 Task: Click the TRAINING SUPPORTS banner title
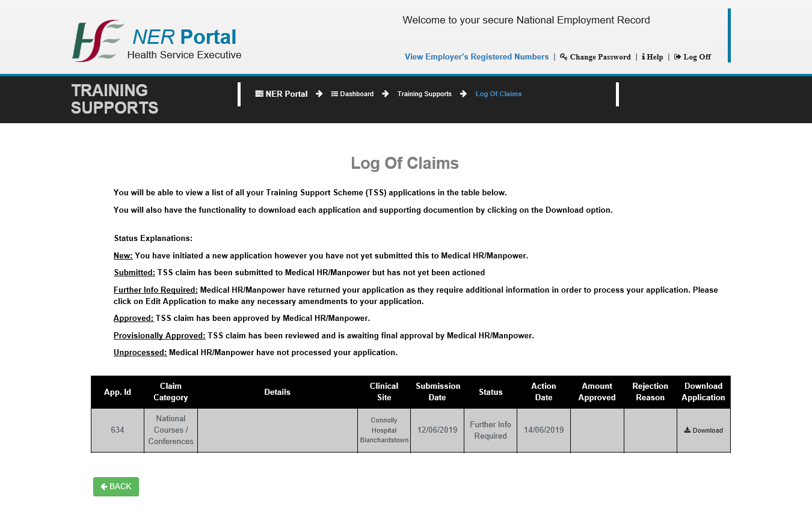point(115,99)
